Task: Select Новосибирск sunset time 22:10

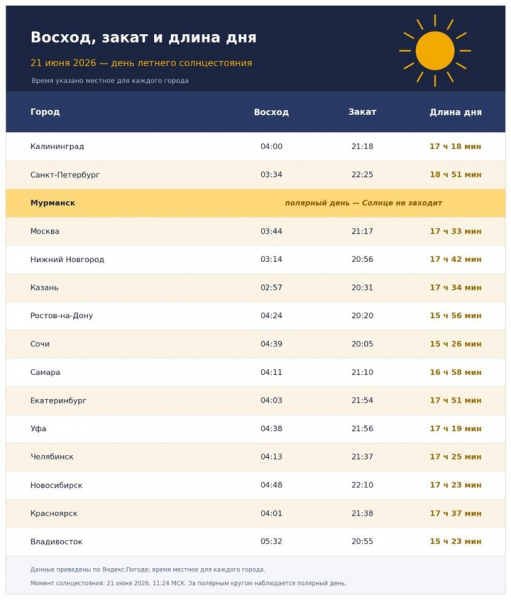Action: (362, 485)
